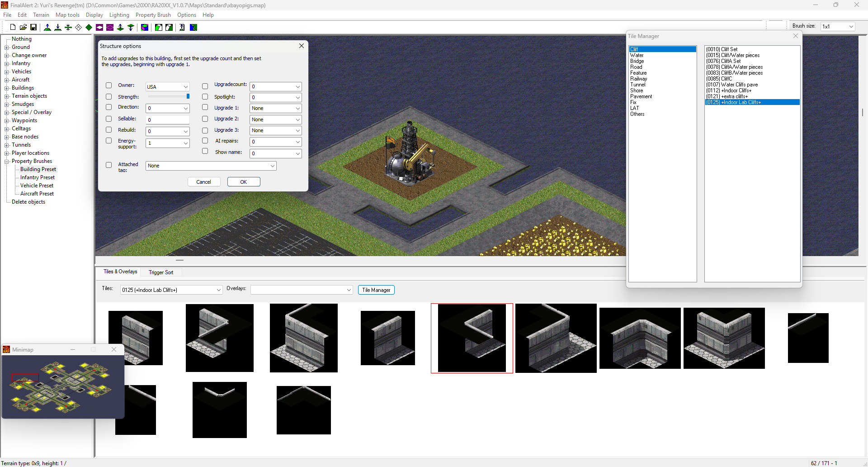Screen dimensions: 868x467
Task: Select the raise ground tool
Action: 47,27
